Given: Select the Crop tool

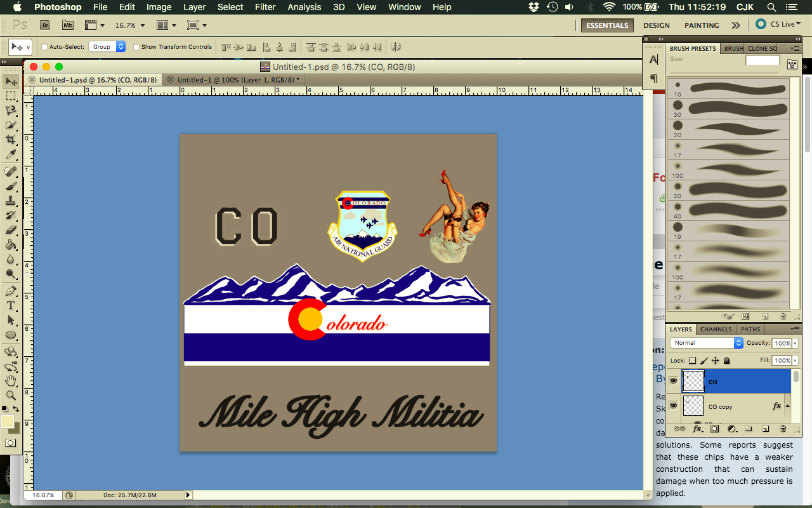Looking at the screenshot, I should tap(11, 140).
